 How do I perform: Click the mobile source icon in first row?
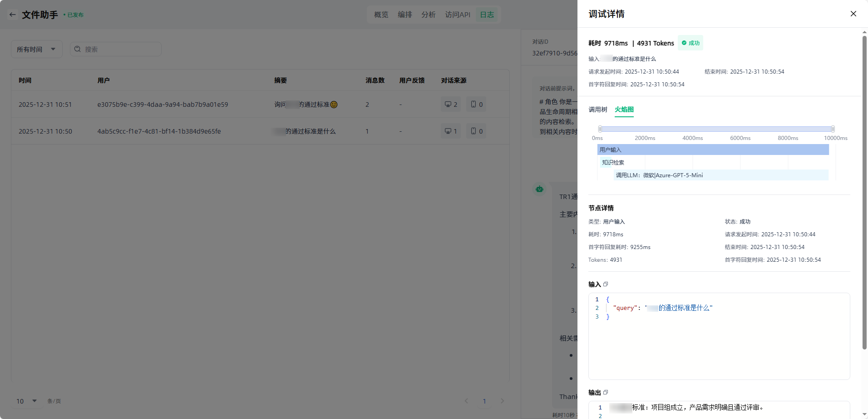476,105
